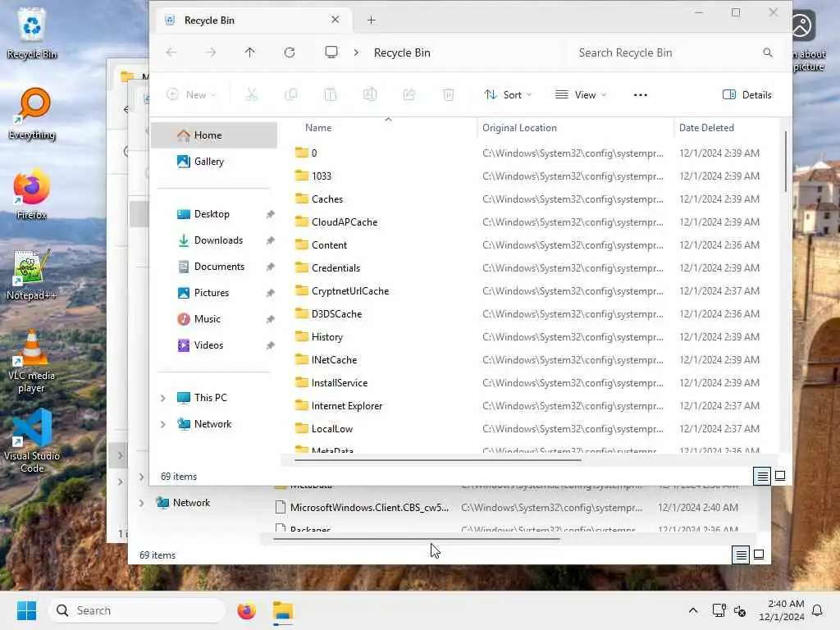Open the View dropdown menu
Viewport: 840px width, 630px height.
coord(582,95)
